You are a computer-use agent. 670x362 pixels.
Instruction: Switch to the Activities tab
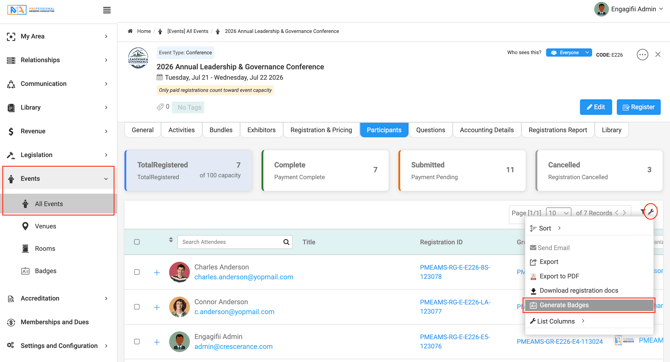click(182, 130)
